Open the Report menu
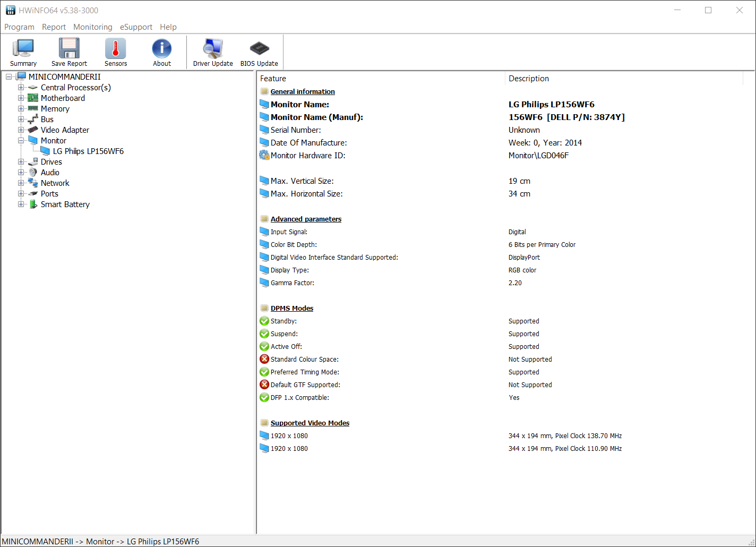The width and height of the screenshot is (756, 547). (x=54, y=27)
